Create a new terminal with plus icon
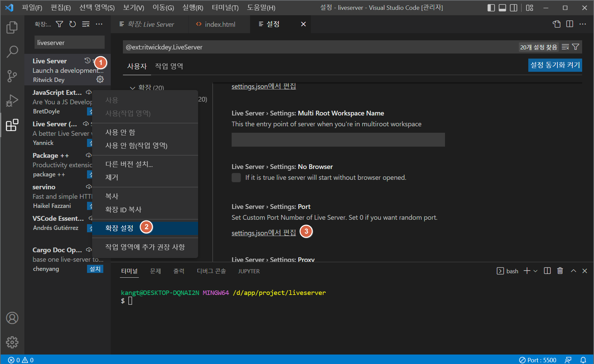Screen dimensions: 594x364 point(527,271)
